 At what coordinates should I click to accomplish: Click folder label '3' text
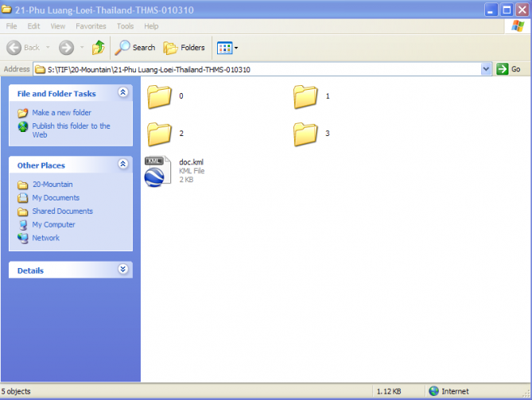click(x=328, y=134)
